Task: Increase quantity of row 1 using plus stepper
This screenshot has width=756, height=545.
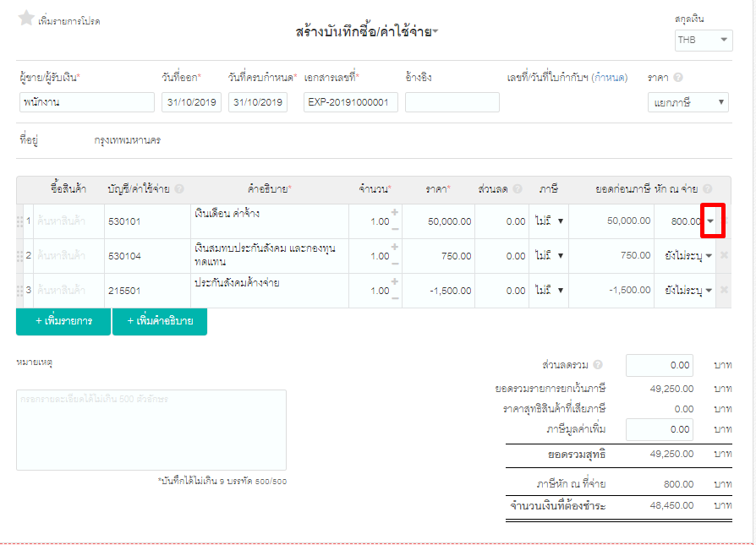Action: pyautogui.click(x=394, y=211)
